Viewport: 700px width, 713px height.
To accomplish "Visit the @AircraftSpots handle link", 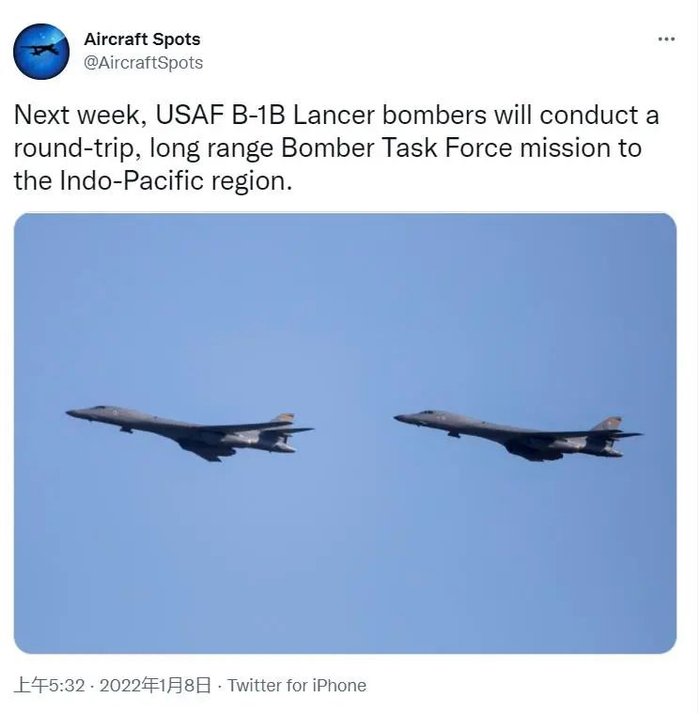I will 143,63.
